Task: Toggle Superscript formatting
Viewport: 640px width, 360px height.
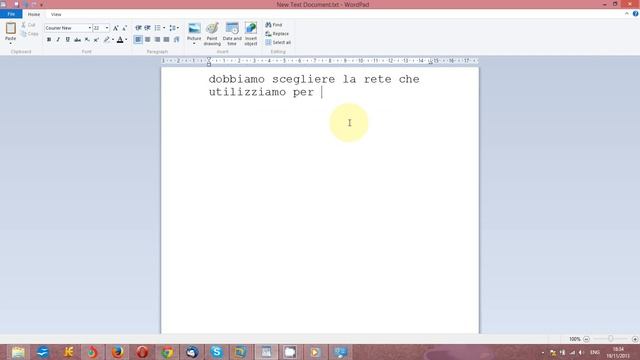Action: 96,40
